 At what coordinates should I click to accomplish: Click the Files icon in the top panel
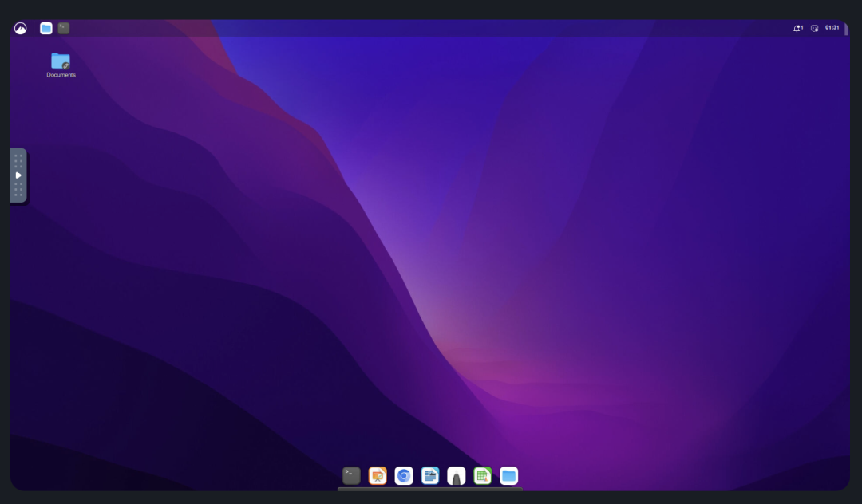[x=46, y=28]
